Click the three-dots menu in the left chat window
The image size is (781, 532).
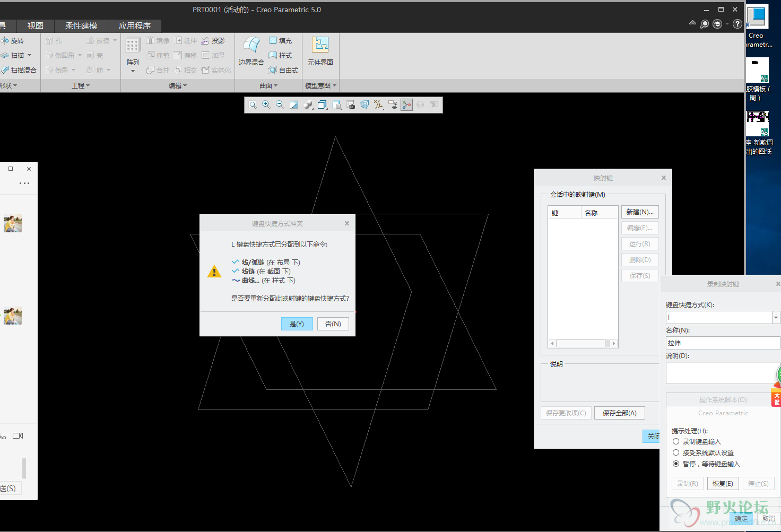(x=24, y=183)
